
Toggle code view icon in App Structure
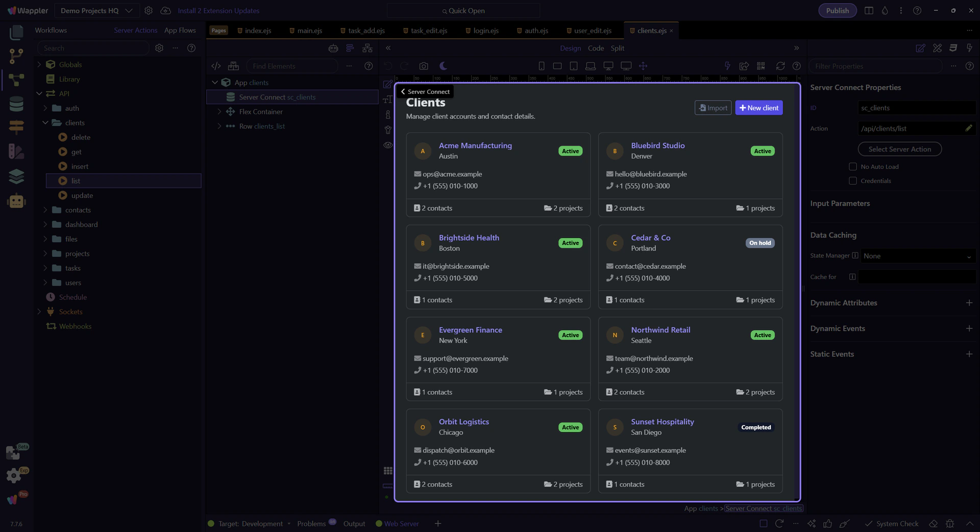(x=216, y=66)
